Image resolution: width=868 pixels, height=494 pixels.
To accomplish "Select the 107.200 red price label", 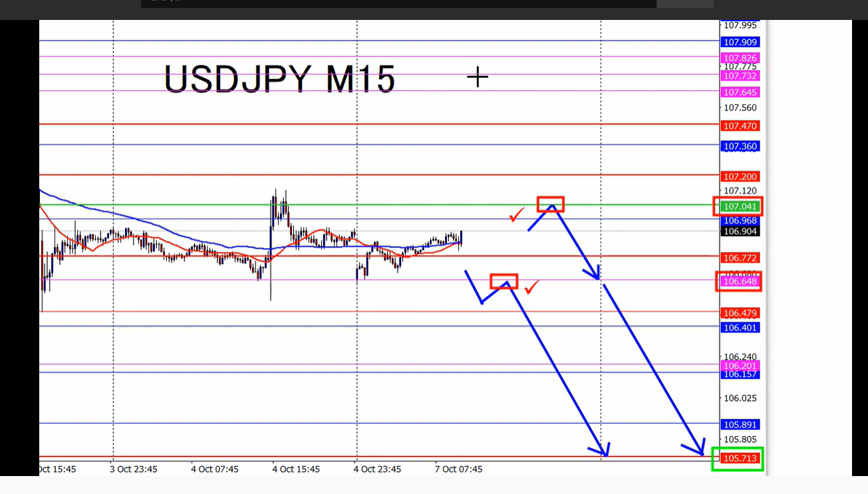I will point(740,176).
